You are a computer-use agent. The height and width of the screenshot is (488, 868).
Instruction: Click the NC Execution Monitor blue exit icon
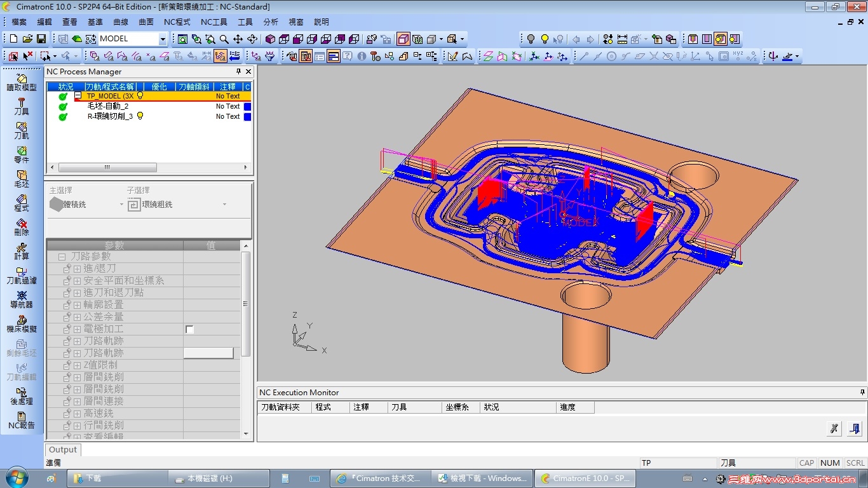pyautogui.click(x=855, y=428)
